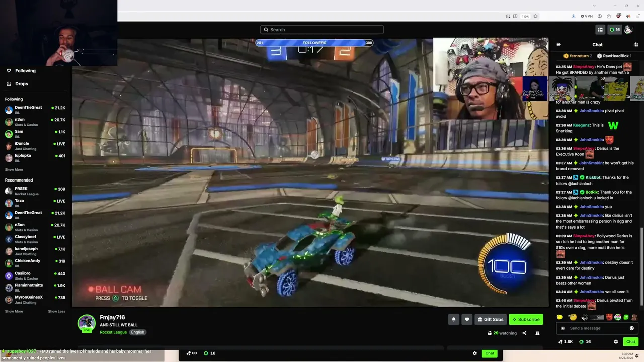Open DeenTheGreat channel under Following

coord(35,110)
